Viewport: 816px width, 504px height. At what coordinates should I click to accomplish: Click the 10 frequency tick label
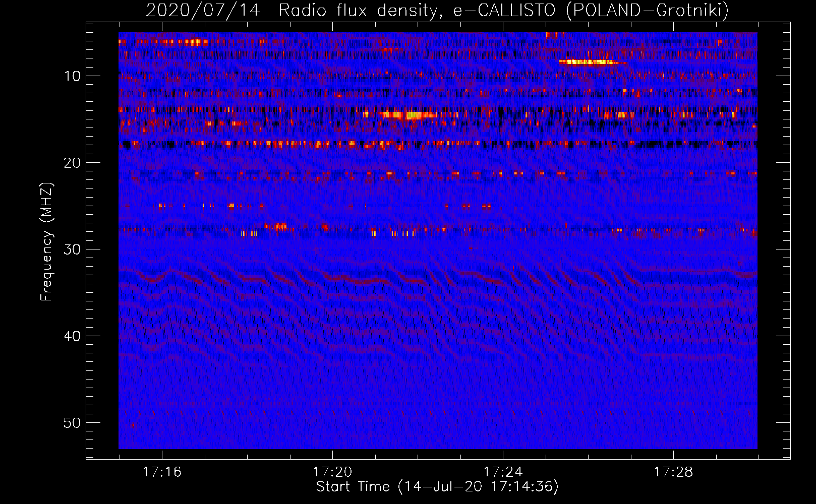73,76
